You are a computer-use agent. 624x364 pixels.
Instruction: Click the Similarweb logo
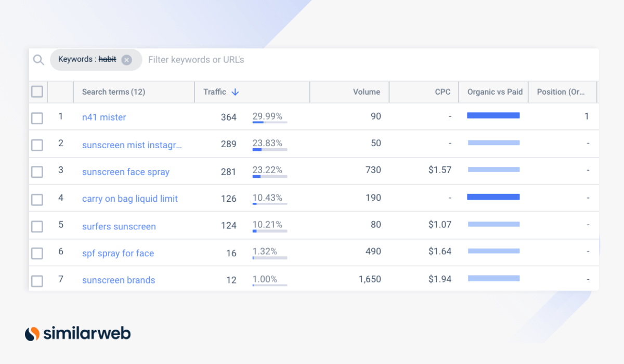78,333
